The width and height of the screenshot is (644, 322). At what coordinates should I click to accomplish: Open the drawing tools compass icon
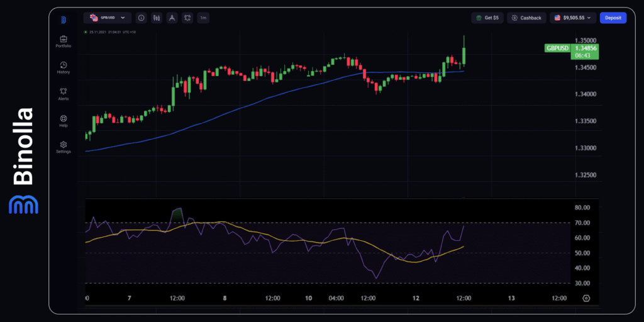(172, 18)
